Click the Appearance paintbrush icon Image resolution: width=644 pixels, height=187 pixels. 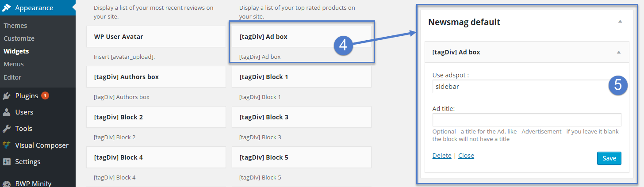7,8
